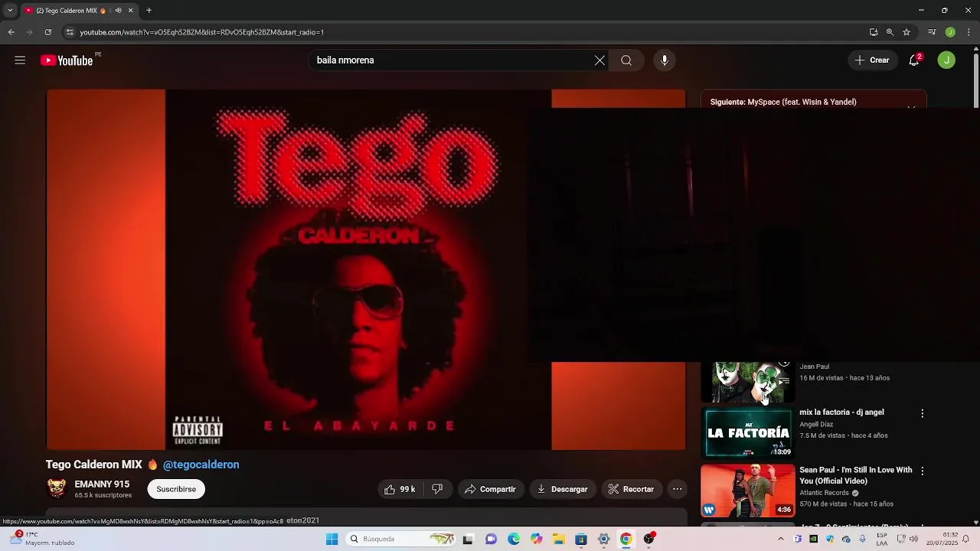
Task: Open the volume control in tray
Action: pos(913,540)
